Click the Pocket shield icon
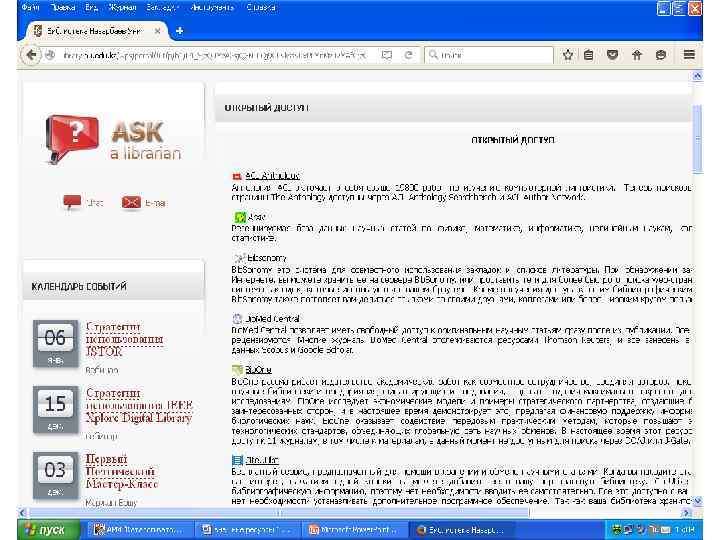Viewport: 720px width, 540px height. pyautogui.click(x=612, y=55)
